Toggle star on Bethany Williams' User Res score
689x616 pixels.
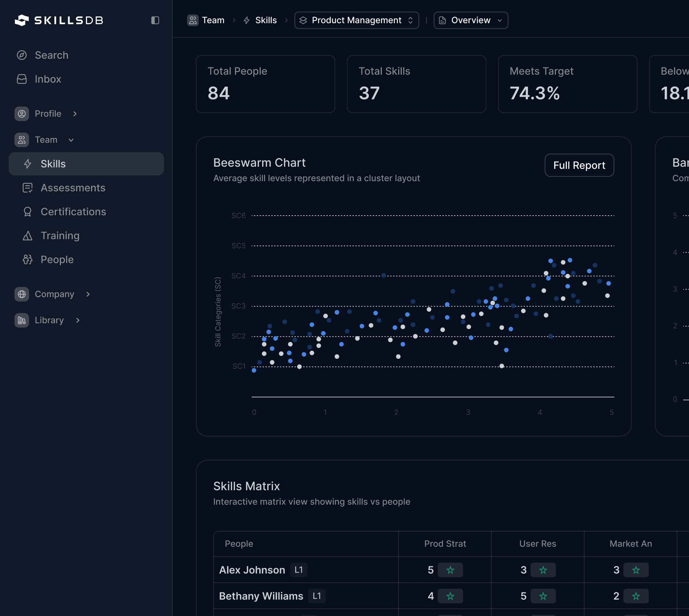coord(543,596)
